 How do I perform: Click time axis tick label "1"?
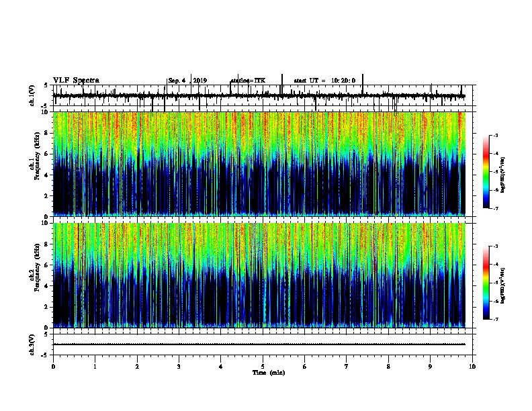click(95, 366)
